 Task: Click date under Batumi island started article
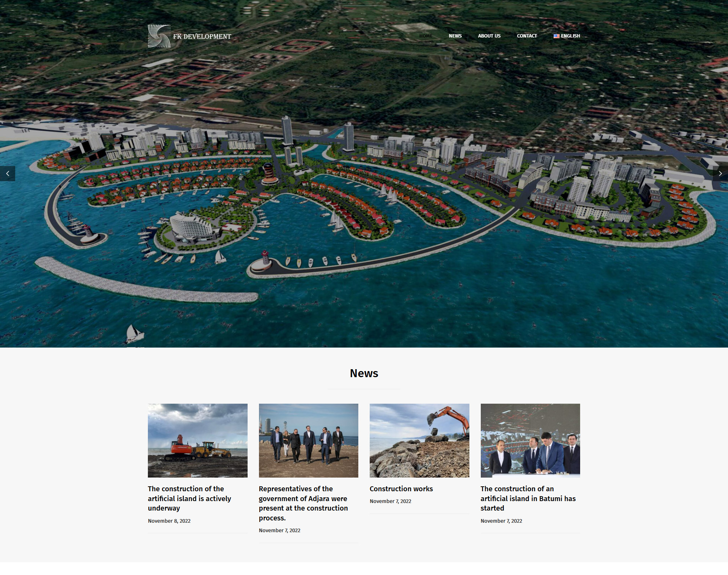(x=501, y=521)
